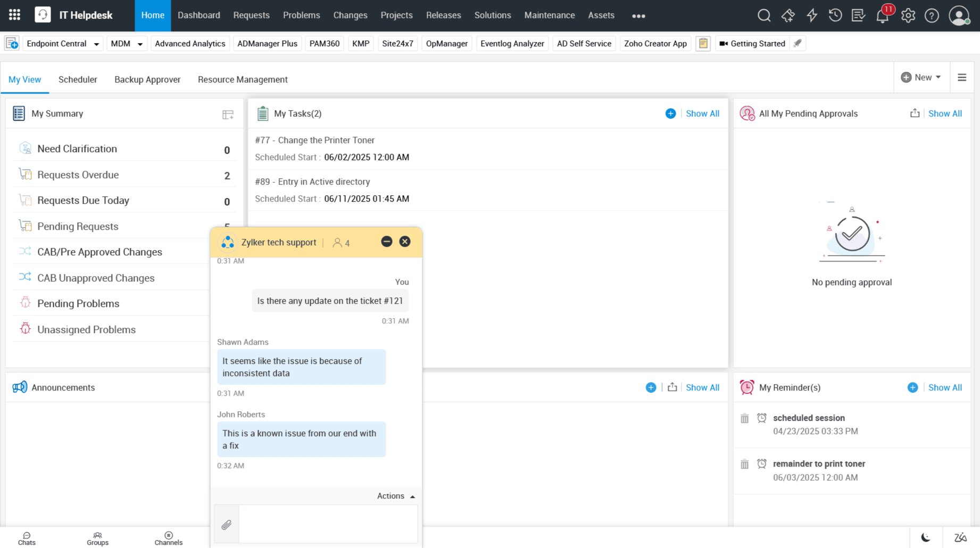Viewport: 980px width, 548px height.
Task: Click the chat message input box
Action: 328,524
